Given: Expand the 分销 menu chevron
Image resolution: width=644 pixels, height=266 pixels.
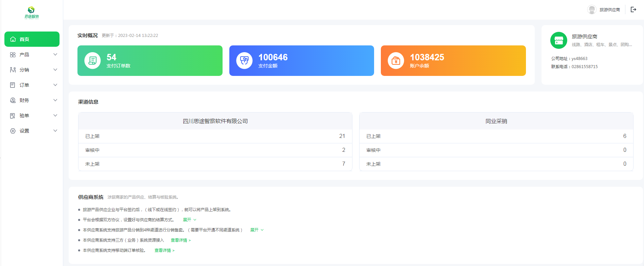Looking at the screenshot, I should (x=55, y=70).
